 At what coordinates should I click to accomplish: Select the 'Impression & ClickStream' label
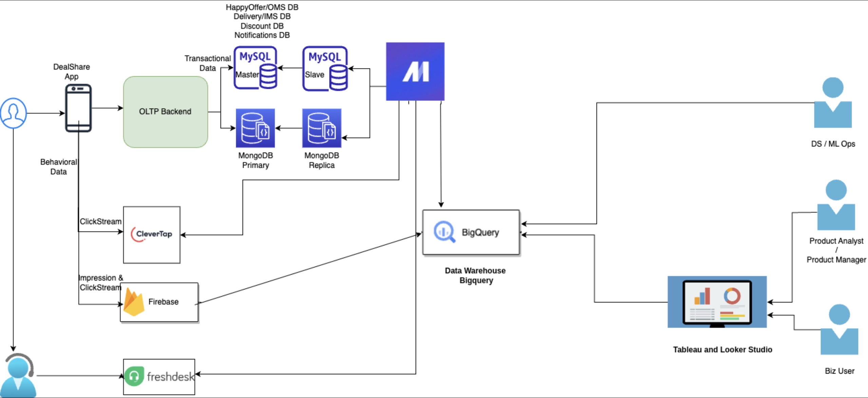pyautogui.click(x=101, y=282)
